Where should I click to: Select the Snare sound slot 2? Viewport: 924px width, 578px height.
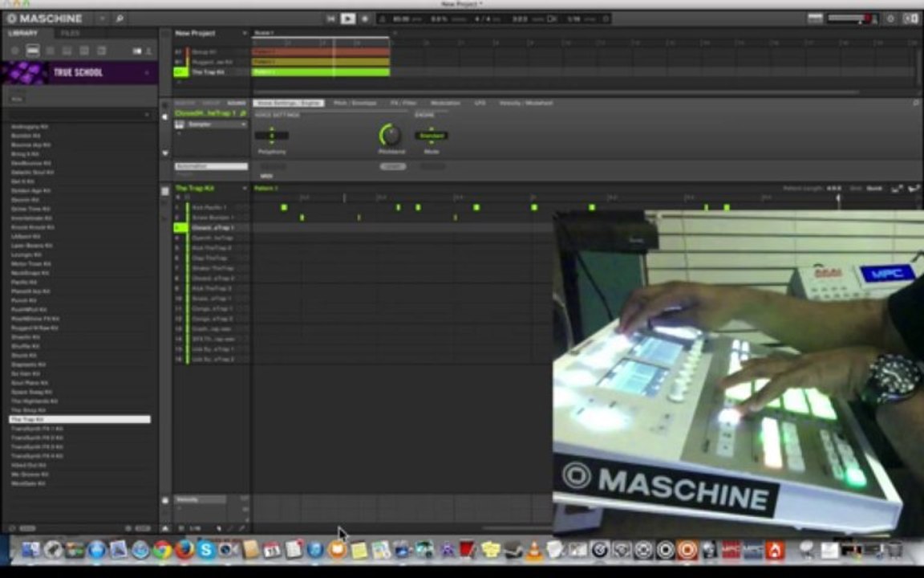pyautogui.click(x=211, y=218)
